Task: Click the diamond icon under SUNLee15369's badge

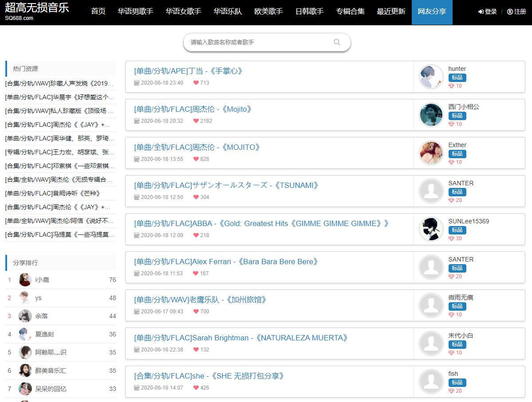Action: coord(451,238)
